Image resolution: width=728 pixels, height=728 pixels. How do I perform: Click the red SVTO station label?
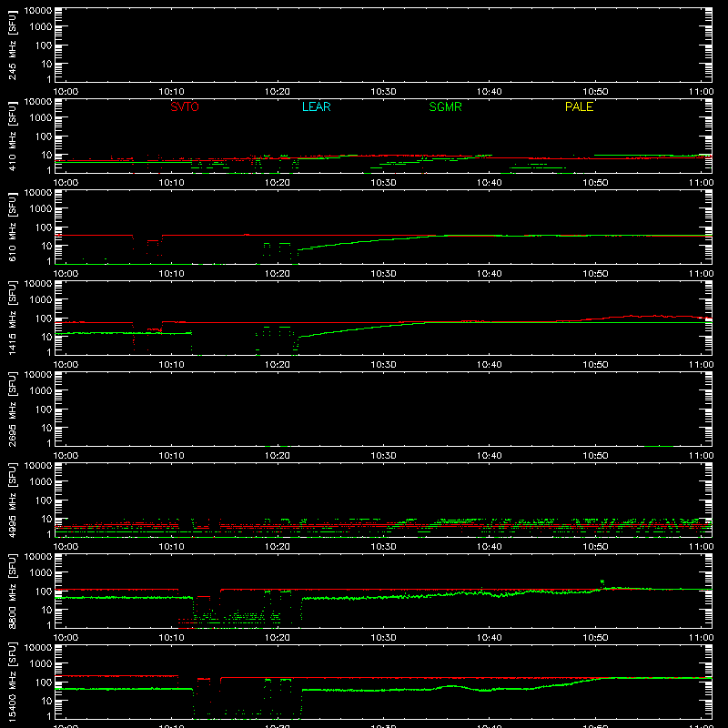coord(185,106)
